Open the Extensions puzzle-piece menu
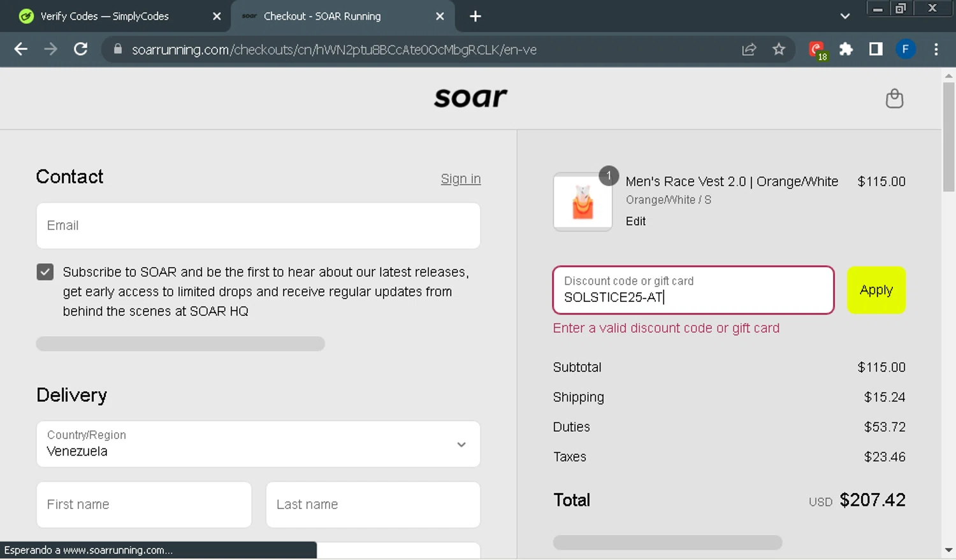 (x=846, y=49)
